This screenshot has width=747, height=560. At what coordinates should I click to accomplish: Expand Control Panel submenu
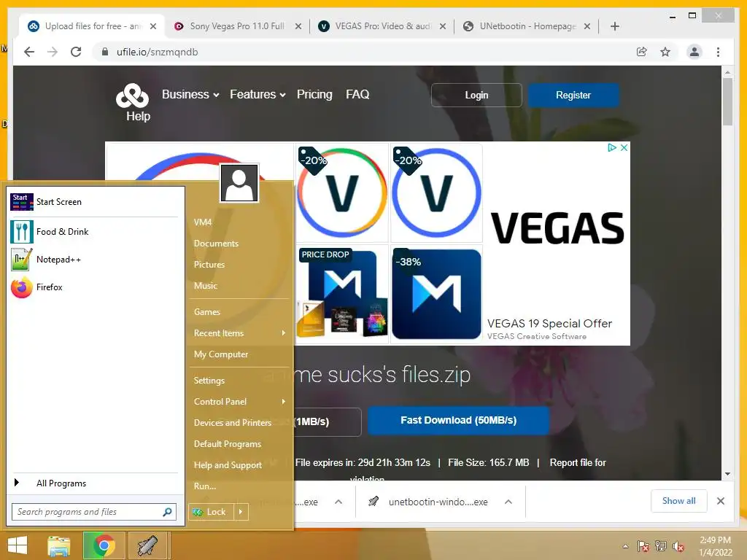point(284,402)
